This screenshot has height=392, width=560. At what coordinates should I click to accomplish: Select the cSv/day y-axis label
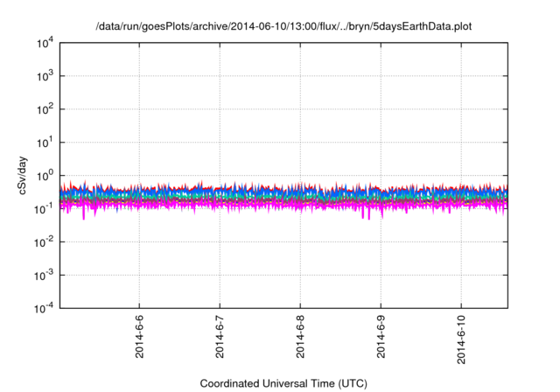click(x=23, y=175)
